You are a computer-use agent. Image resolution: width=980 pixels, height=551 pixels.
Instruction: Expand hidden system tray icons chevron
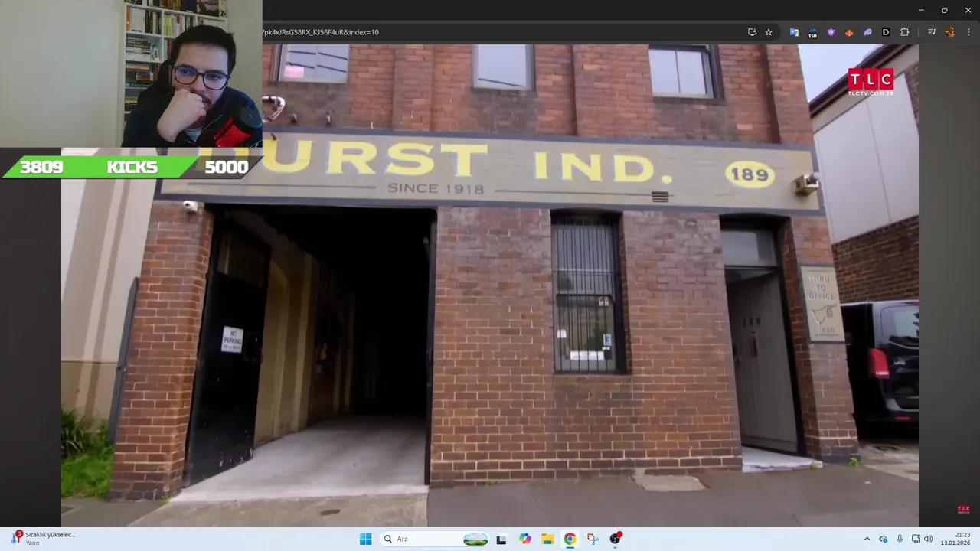tap(867, 539)
